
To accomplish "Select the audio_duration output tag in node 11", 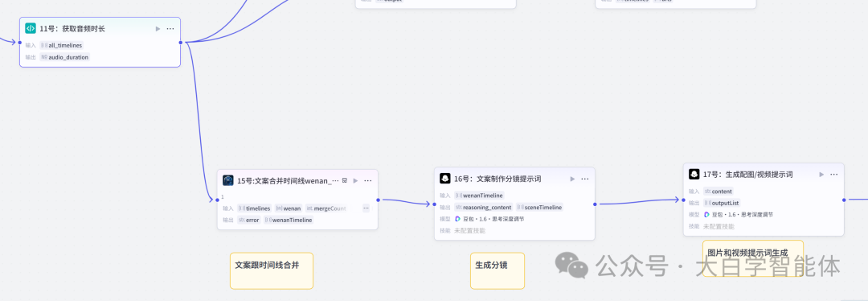I will (64, 57).
